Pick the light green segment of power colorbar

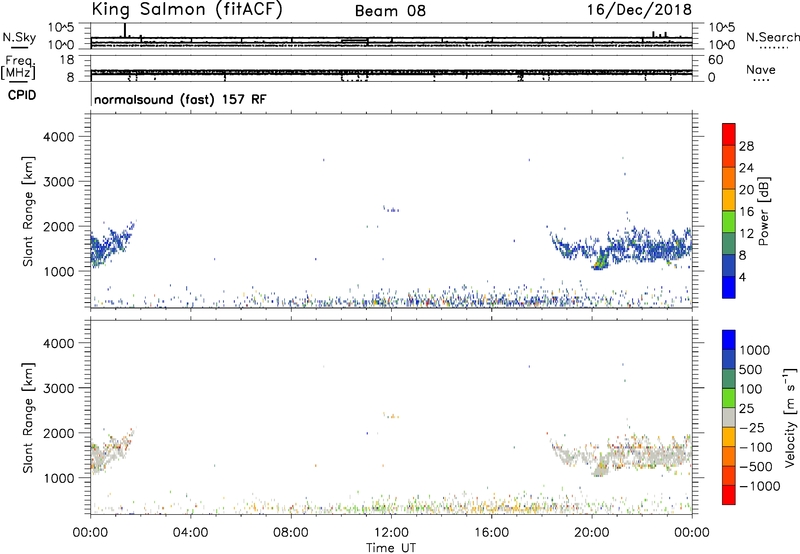tap(729, 222)
